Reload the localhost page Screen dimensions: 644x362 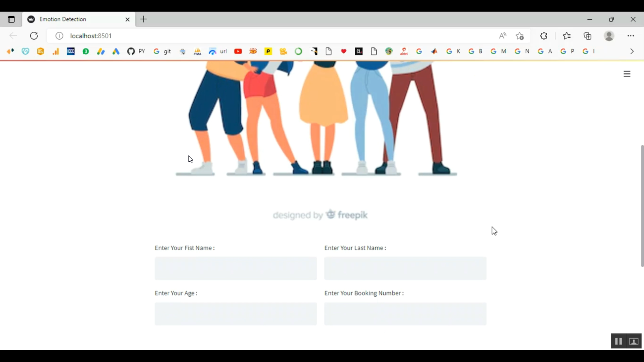point(34,36)
